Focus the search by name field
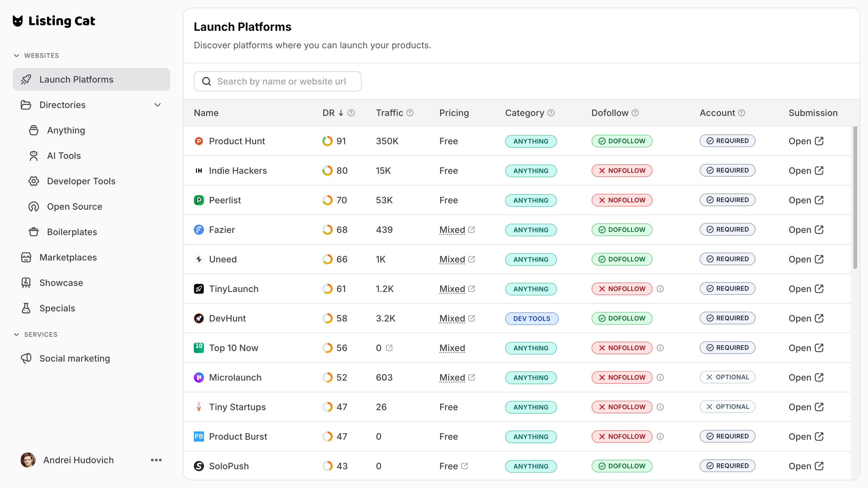This screenshot has height=488, width=868. [x=281, y=81]
